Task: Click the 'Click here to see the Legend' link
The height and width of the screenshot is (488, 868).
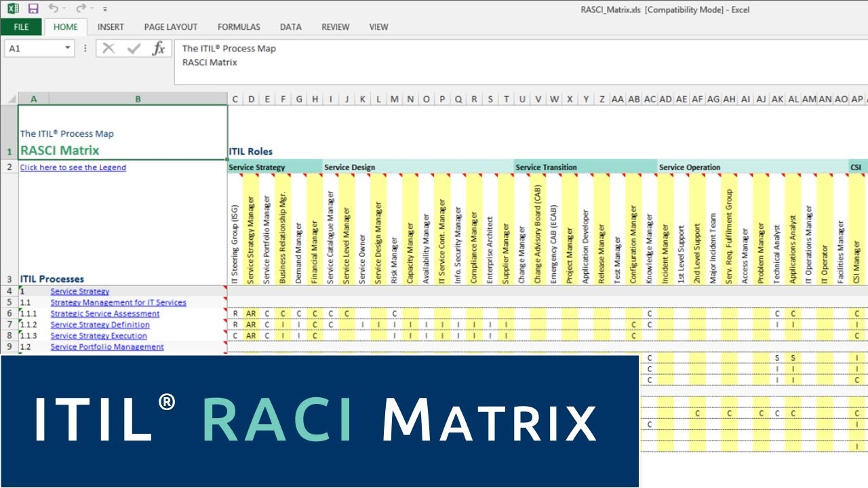Action: 73,167
